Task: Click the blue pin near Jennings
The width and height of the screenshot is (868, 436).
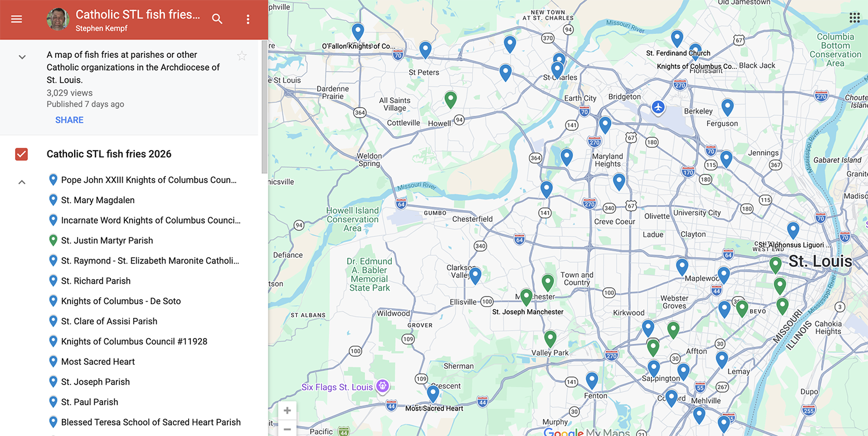Action: coord(726,159)
